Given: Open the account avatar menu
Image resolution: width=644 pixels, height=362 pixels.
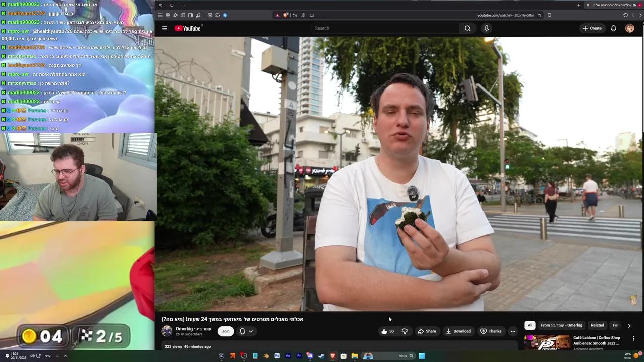Looking at the screenshot, I should [630, 28].
